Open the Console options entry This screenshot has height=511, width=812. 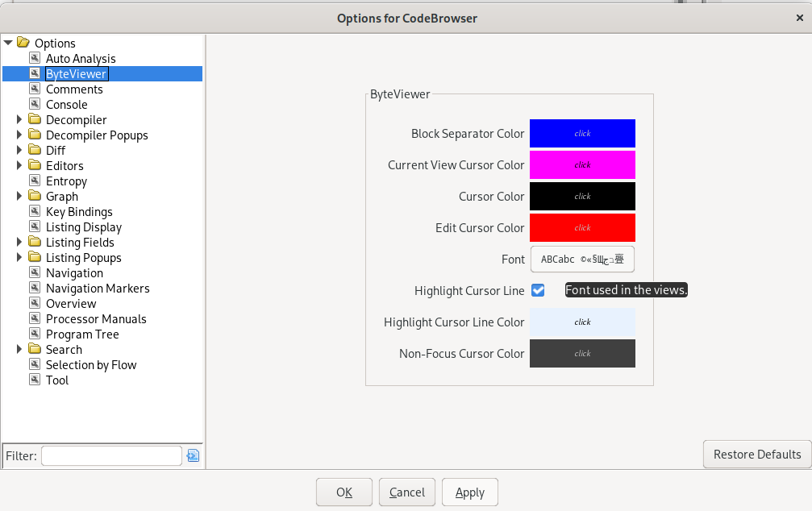[x=67, y=105]
